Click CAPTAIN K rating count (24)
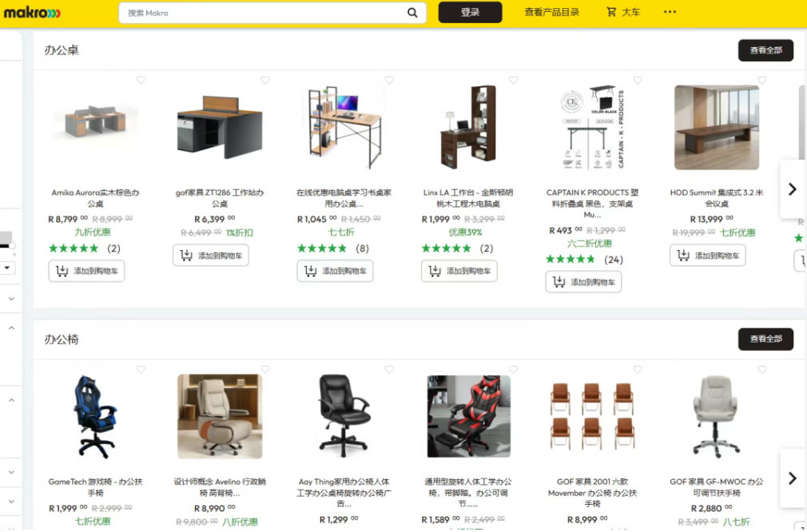Viewport: 807px width, 532px height. click(x=613, y=260)
